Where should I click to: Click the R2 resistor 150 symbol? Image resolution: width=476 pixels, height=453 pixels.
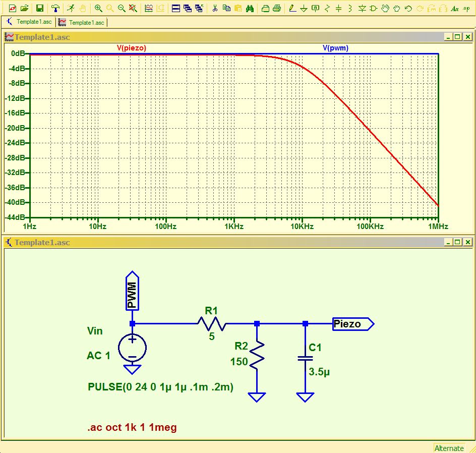click(257, 355)
